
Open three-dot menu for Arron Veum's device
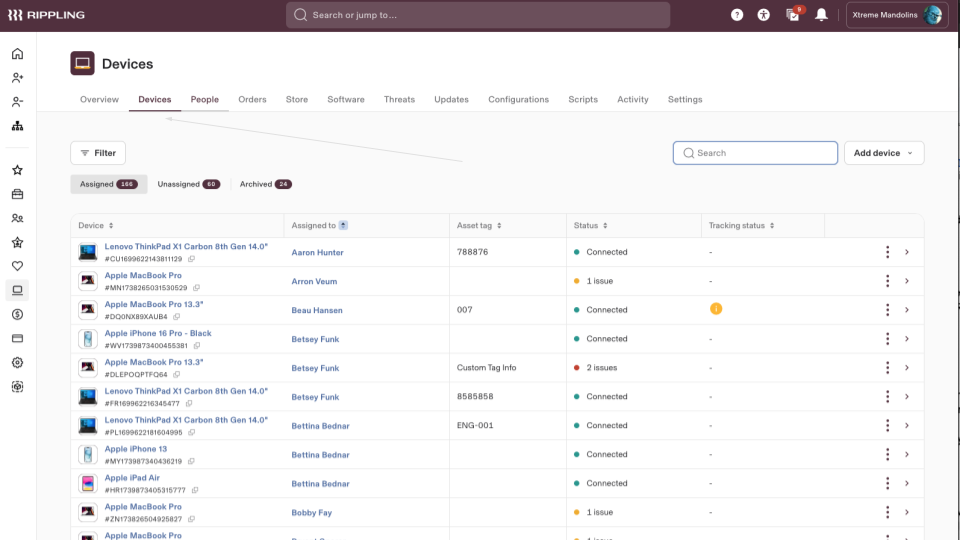coord(887,281)
